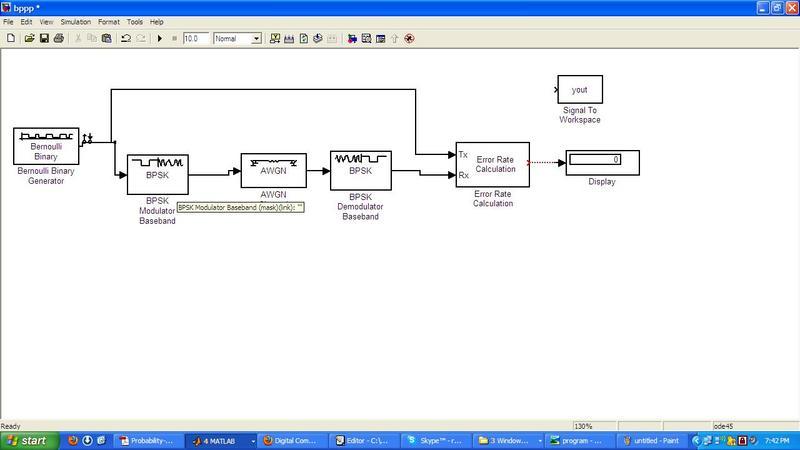Select the yout Signal To Workspace block

point(580,89)
